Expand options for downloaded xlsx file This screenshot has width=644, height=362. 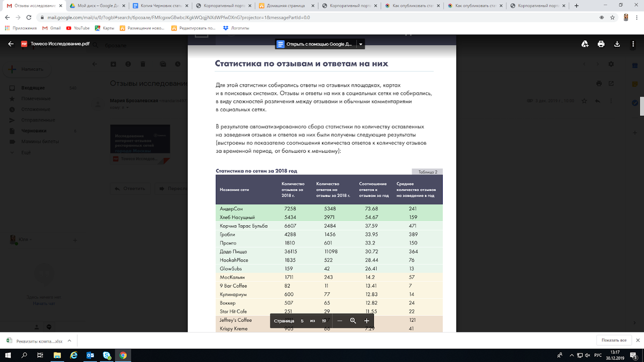click(70, 341)
